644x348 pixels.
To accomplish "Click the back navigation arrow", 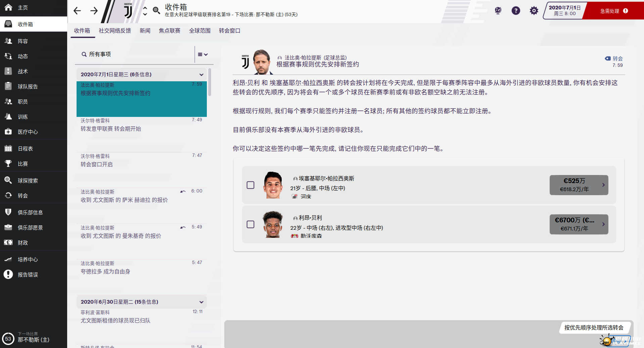I will pyautogui.click(x=77, y=11).
